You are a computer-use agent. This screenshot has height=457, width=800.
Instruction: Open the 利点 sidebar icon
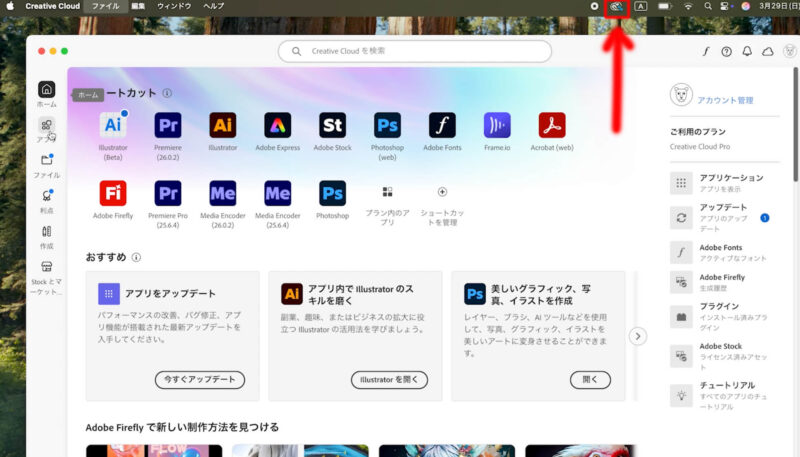[46, 196]
